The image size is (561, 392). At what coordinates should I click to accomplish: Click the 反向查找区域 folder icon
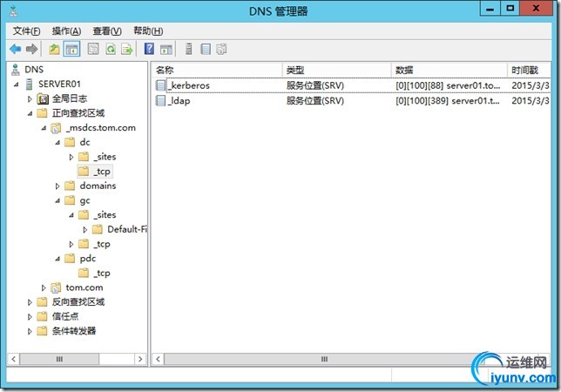click(x=42, y=302)
